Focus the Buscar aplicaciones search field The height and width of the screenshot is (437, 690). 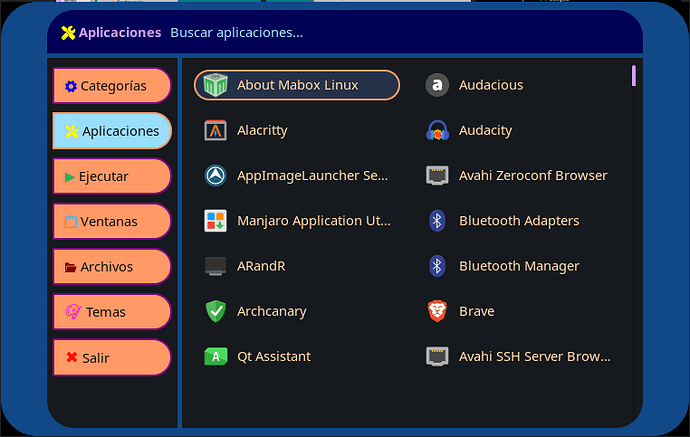(236, 33)
